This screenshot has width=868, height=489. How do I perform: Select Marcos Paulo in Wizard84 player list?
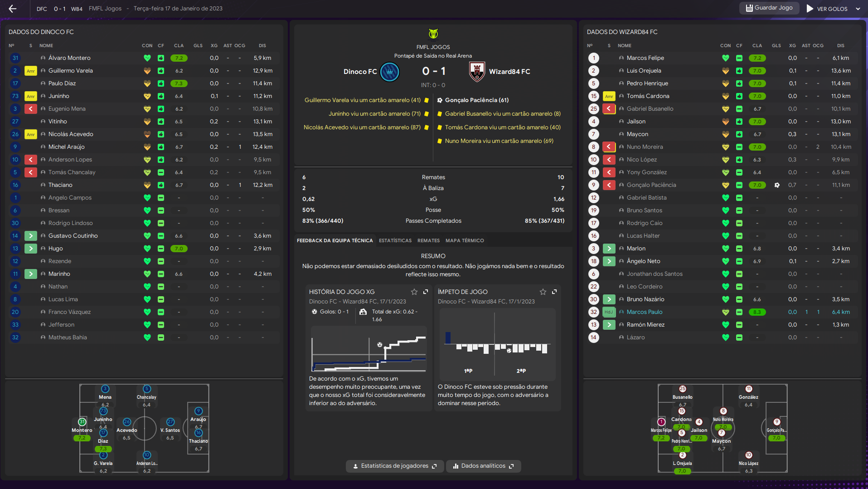click(644, 312)
